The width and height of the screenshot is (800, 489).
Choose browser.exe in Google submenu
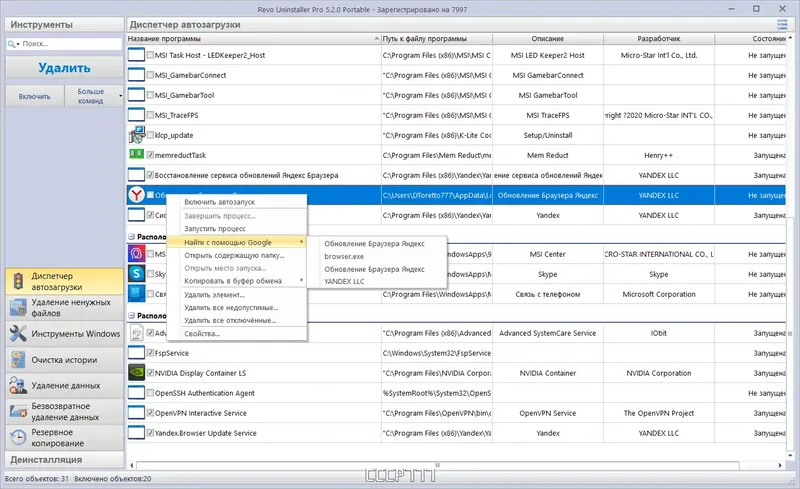click(344, 256)
